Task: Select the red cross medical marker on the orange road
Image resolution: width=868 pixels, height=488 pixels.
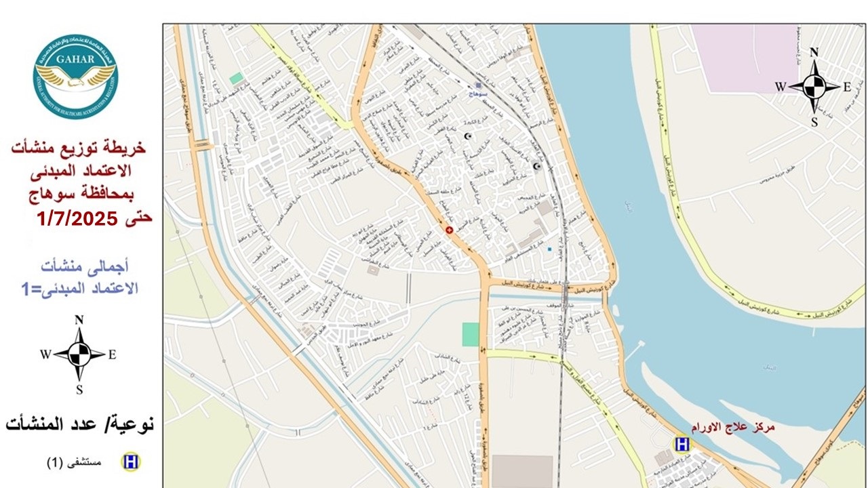Action: (x=448, y=230)
